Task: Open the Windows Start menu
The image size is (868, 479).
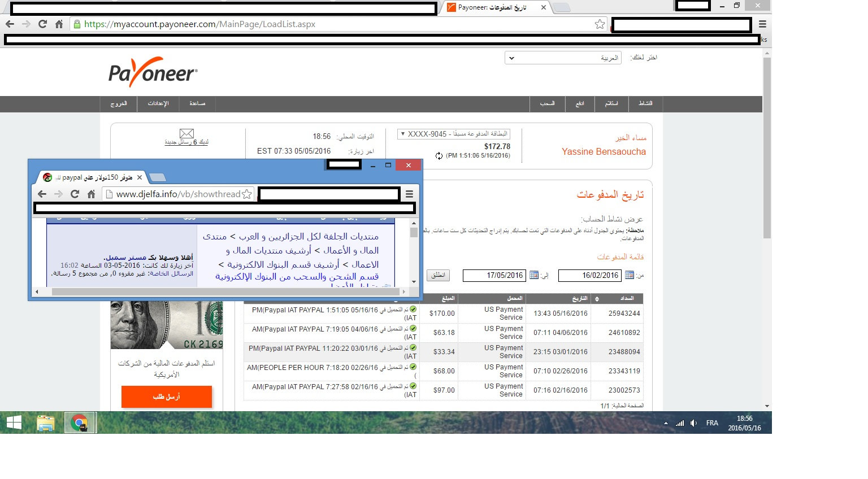Action: [x=14, y=423]
